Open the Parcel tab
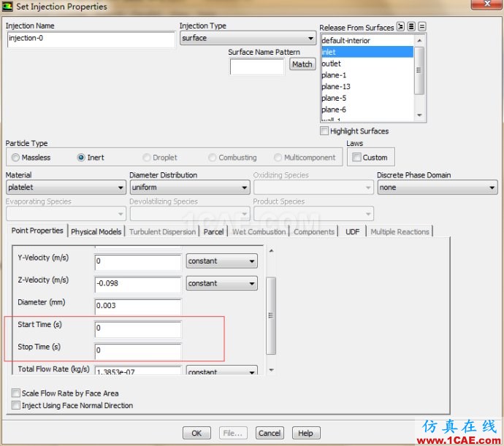This screenshot has height=446, width=504. coord(213,231)
